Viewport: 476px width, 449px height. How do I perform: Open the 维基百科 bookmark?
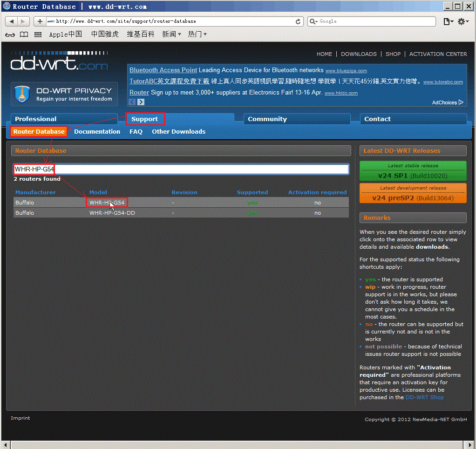[141, 34]
